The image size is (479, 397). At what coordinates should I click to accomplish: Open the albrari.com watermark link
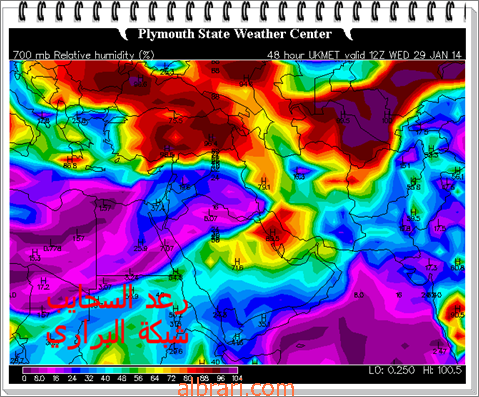[236, 389]
